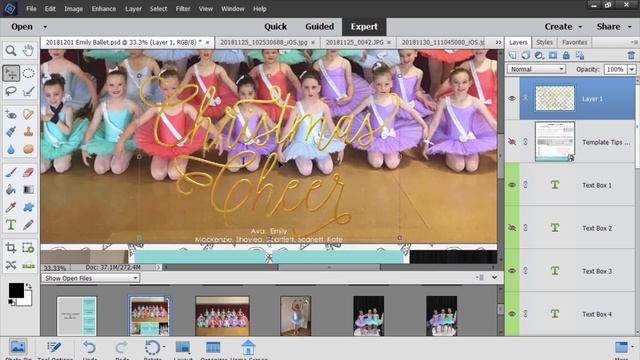Expand the Open button dropdown arrow
The image size is (640, 360).
[45, 27]
